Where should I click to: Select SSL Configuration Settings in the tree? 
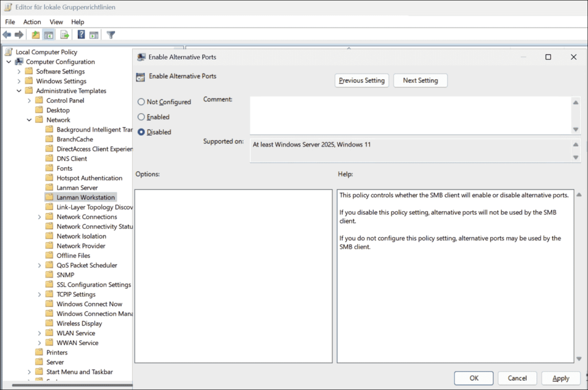click(94, 285)
